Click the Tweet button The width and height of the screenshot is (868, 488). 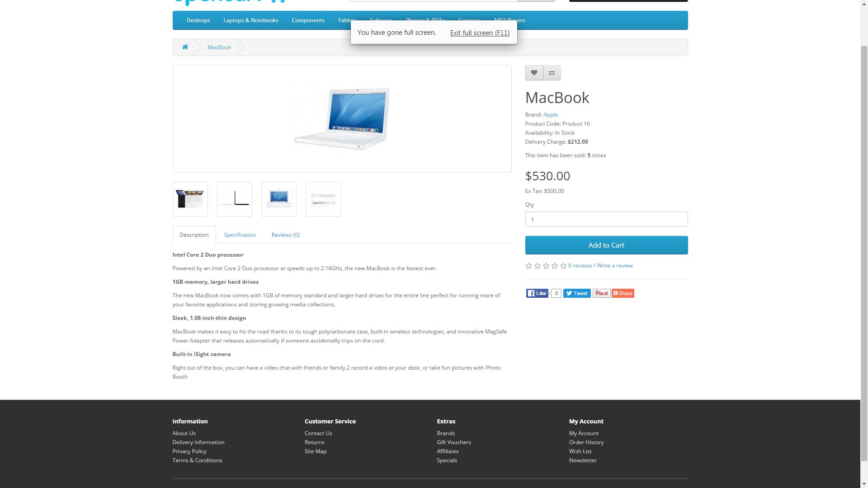[577, 293]
